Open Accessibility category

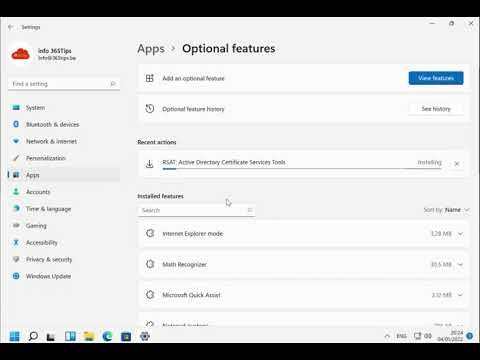(x=64, y=242)
